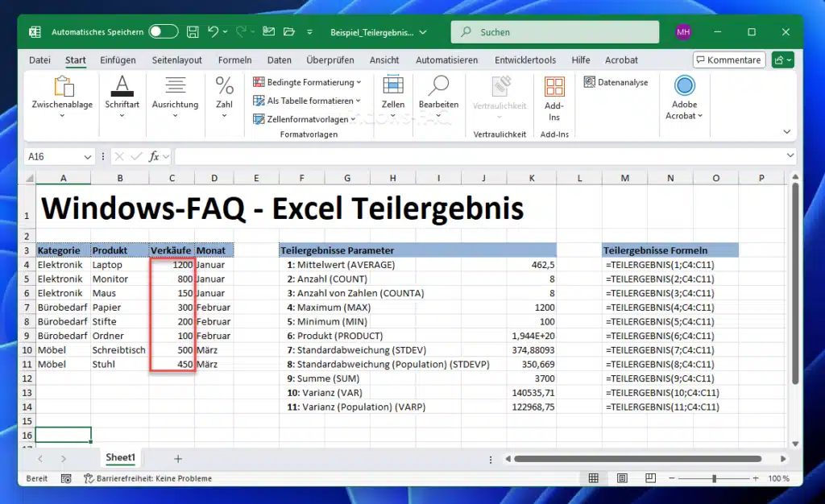
Task: Open the MH account avatar
Action: (x=683, y=32)
